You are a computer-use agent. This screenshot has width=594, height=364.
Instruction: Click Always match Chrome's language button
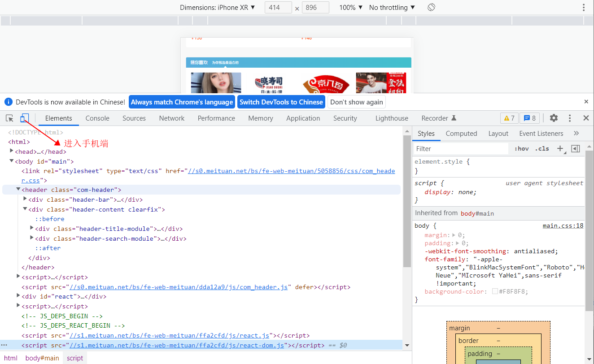click(182, 102)
